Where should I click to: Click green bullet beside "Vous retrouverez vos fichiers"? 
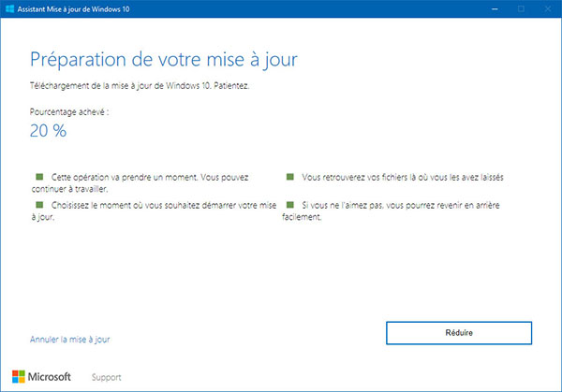pos(290,176)
